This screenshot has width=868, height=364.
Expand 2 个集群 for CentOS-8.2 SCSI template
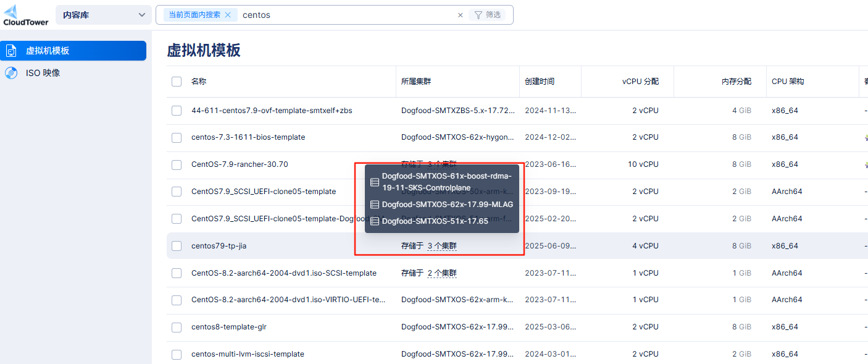pyautogui.click(x=441, y=273)
